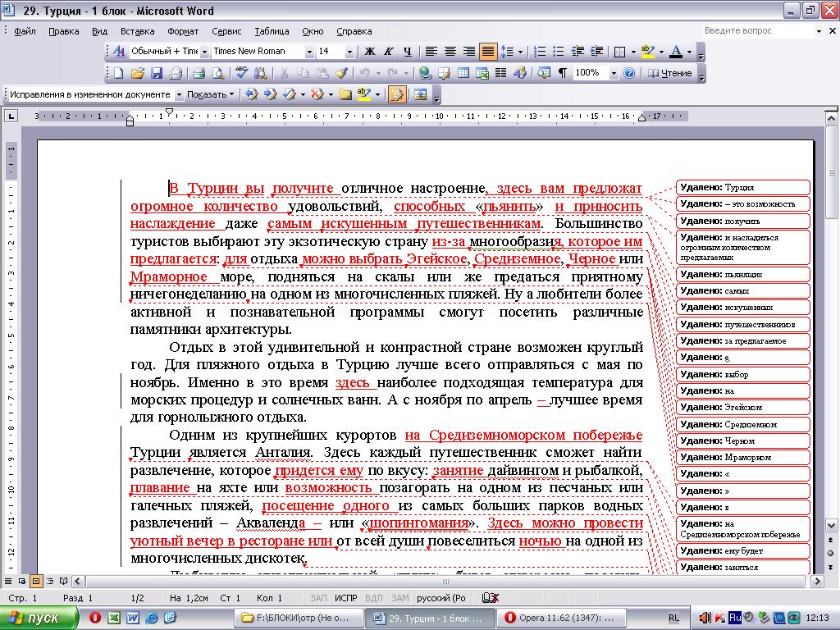Click the Чтение reading mode button
The image size is (840, 630).
pyautogui.click(x=669, y=73)
